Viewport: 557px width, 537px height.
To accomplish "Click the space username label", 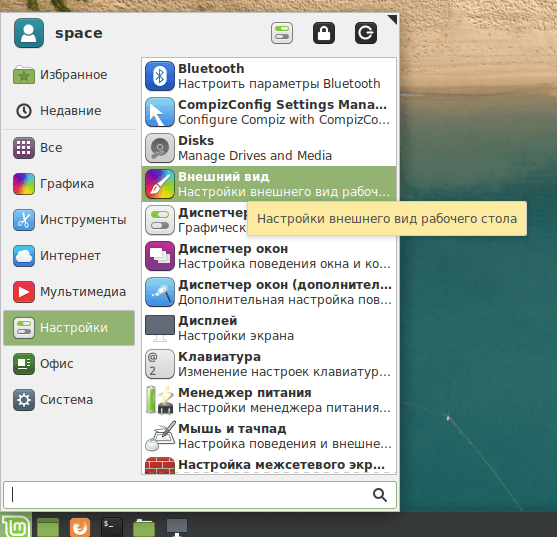I will pyautogui.click(x=79, y=33).
